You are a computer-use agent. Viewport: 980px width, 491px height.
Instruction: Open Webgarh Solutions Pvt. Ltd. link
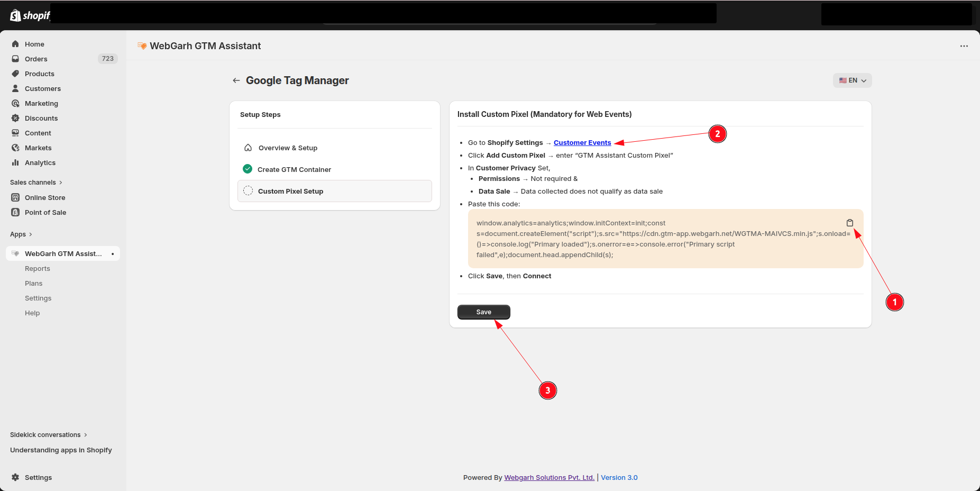point(549,477)
